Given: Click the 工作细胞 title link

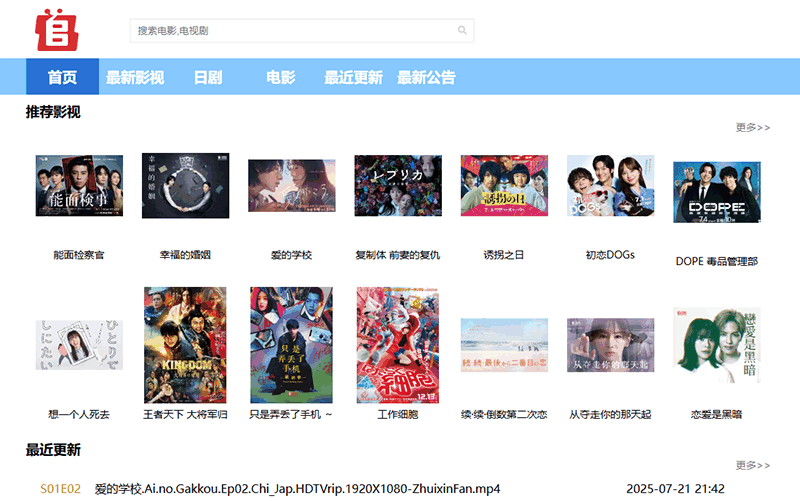Looking at the screenshot, I should [398, 414].
